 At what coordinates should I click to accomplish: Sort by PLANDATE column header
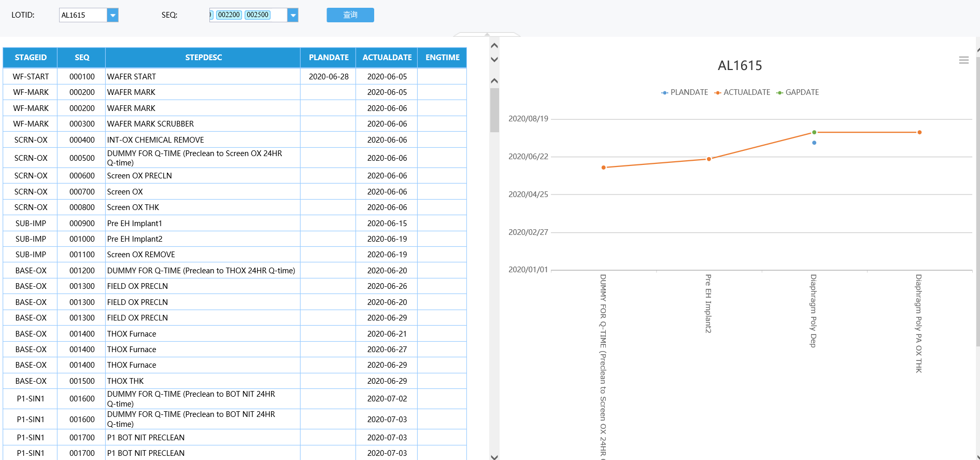329,58
